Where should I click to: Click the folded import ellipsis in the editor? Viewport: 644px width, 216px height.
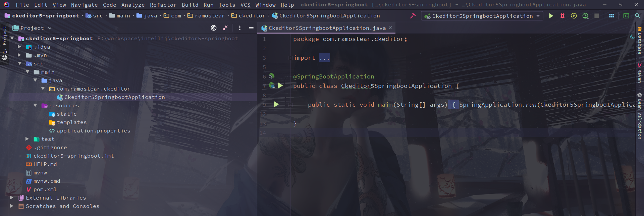[324, 58]
